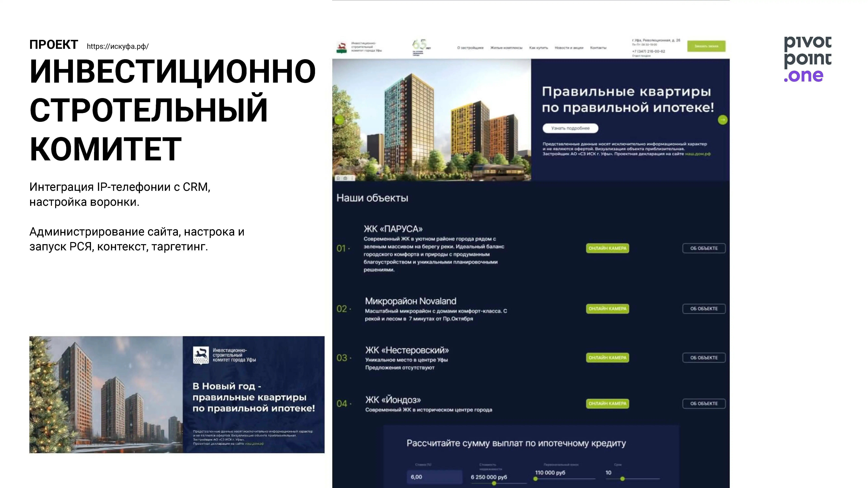This screenshot has width=868, height=488.
Task: Open «О застройщике» menu item
Action: (x=470, y=48)
